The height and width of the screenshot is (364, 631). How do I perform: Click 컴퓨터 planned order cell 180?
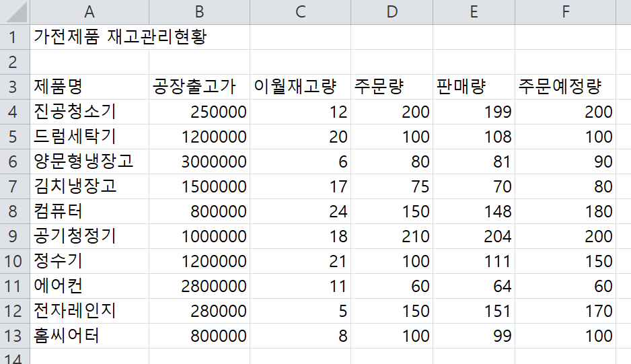[x=565, y=211]
